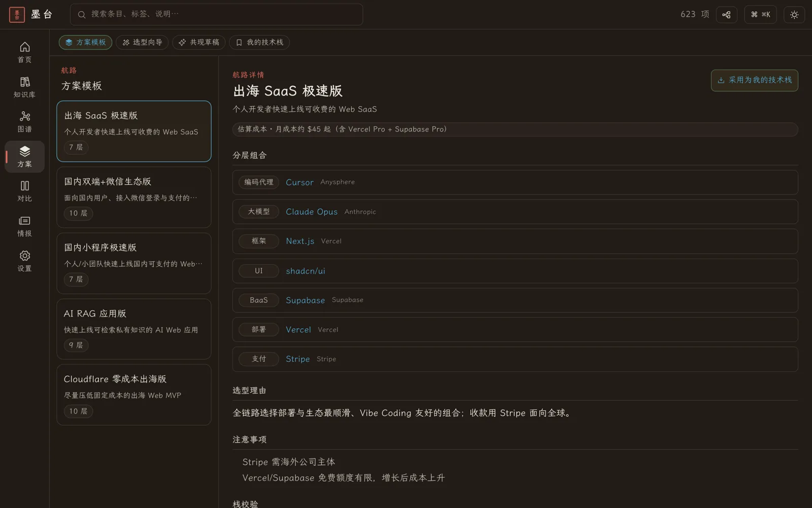Click the note 'Stripe 需海外公司主体'
The height and width of the screenshot is (508, 812).
click(x=289, y=462)
